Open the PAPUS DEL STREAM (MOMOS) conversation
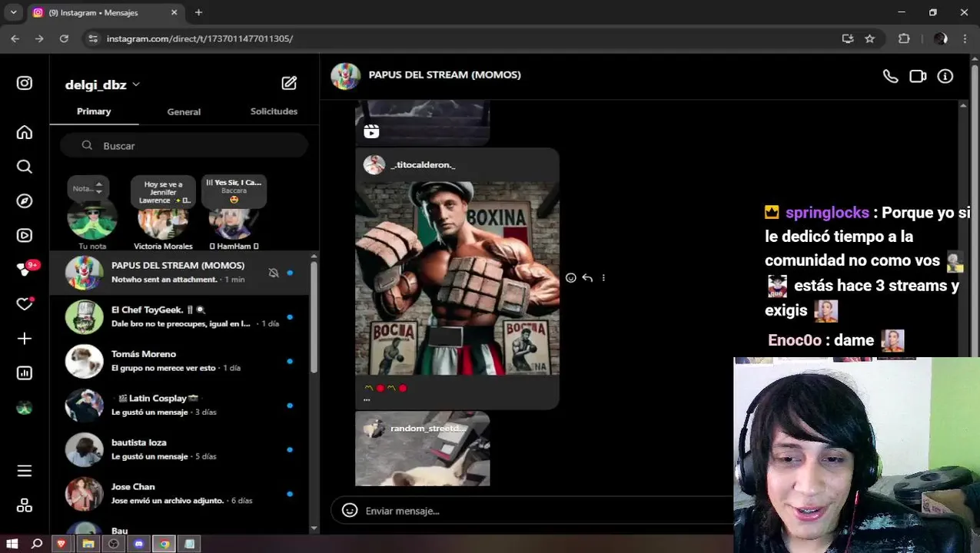Screen dimensions: 980x553 click(180, 273)
